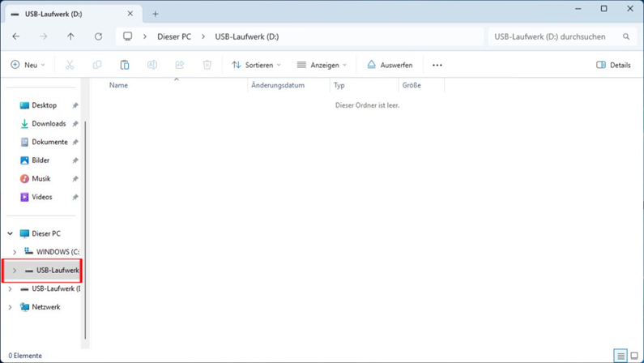This screenshot has height=363, width=644.
Task: Click the Paste clipboard icon
Action: point(124,65)
